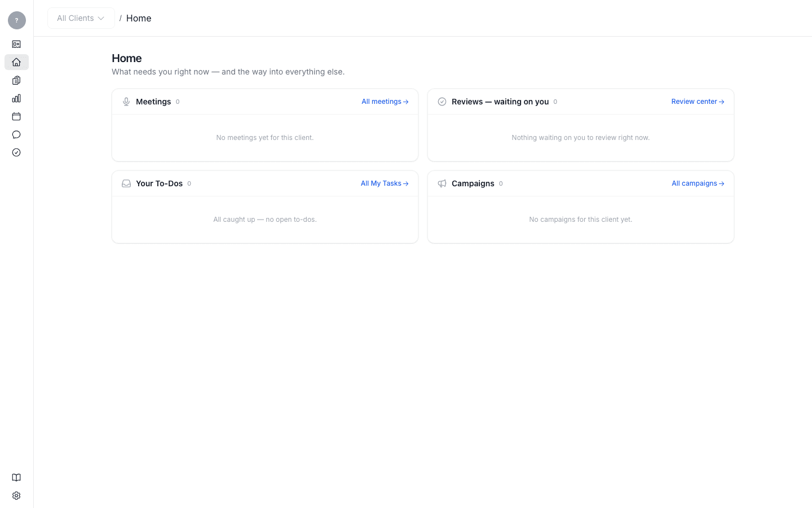Screen dimensions: 812x508
Task: Open the All campaigns link
Action: (x=698, y=183)
